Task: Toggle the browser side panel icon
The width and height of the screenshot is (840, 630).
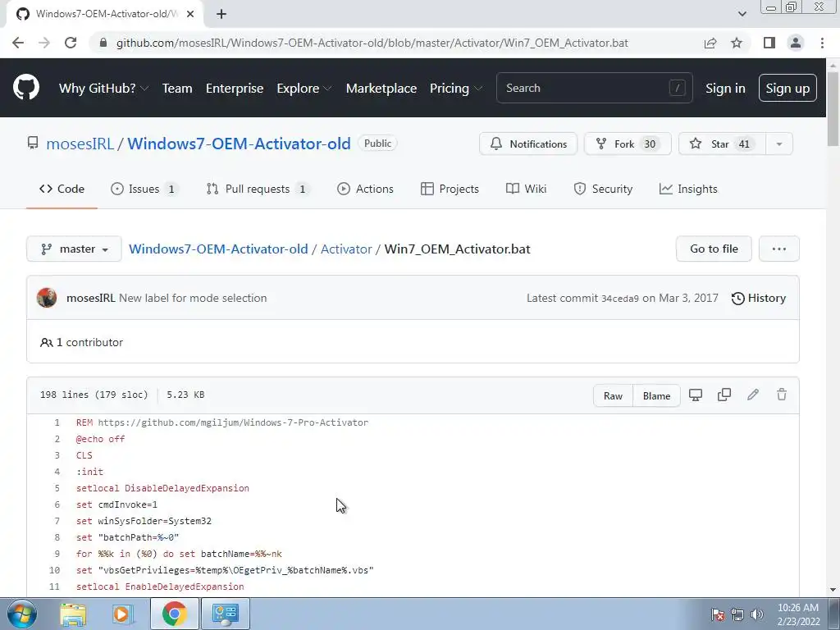Action: pyautogui.click(x=769, y=43)
